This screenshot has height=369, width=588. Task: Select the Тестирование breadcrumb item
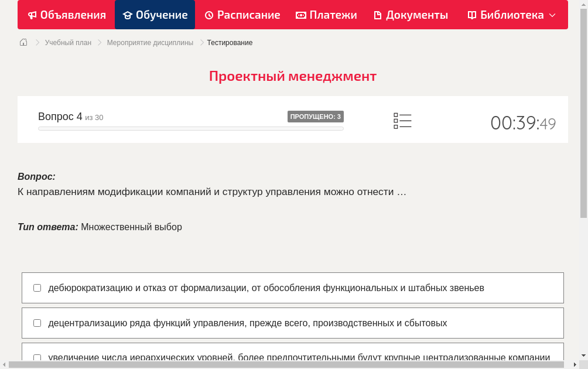229,42
